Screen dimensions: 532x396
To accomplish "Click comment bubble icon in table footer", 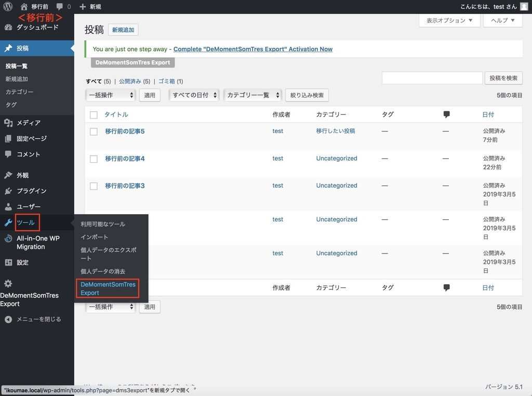I will pyautogui.click(x=446, y=288).
